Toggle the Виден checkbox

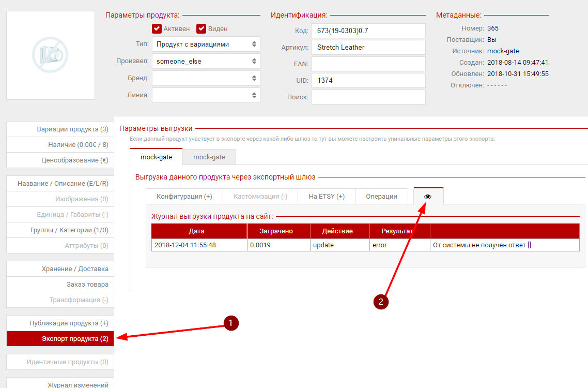[202, 28]
